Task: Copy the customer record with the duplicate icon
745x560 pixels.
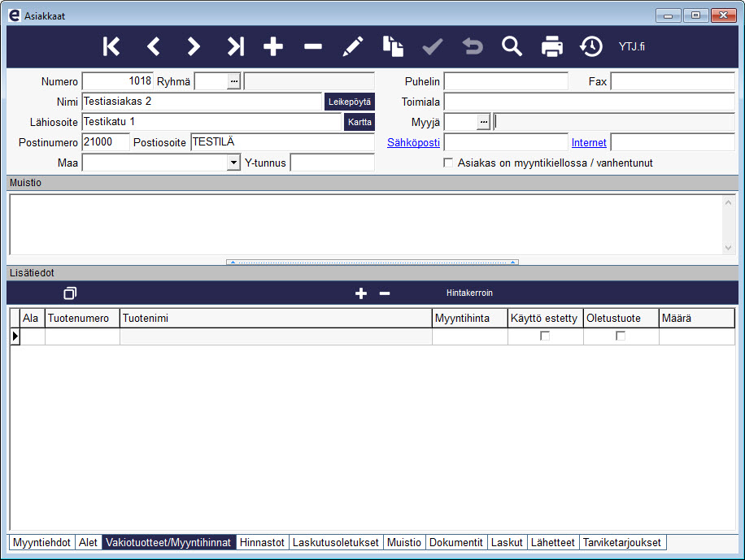Action: [x=393, y=46]
